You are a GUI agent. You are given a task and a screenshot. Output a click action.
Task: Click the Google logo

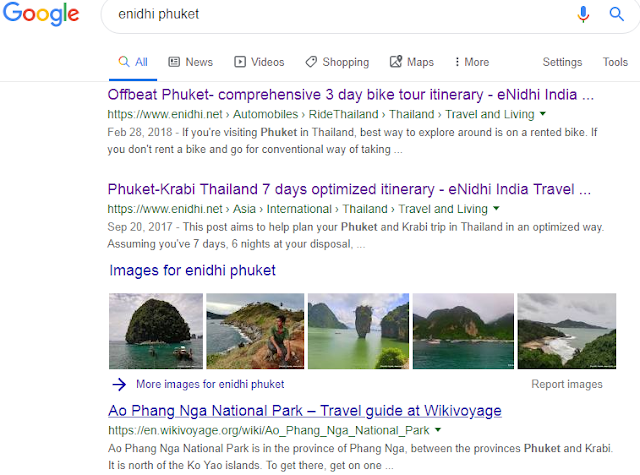[41, 13]
